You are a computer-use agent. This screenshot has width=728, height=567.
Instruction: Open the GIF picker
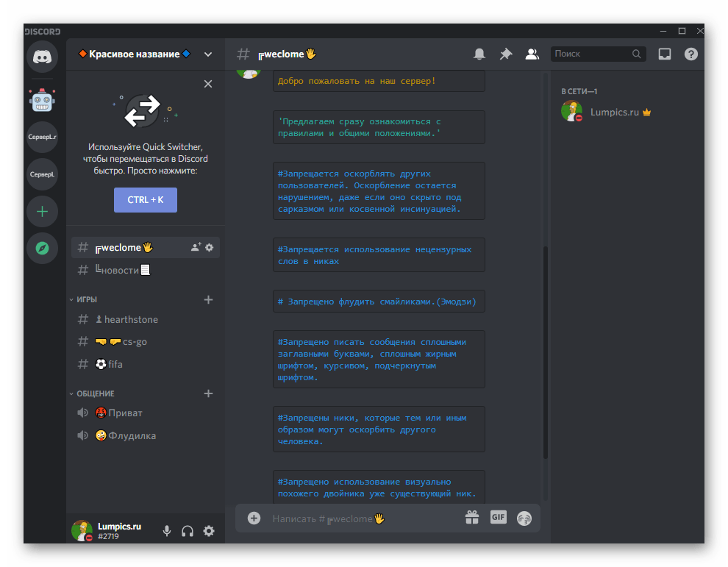498,518
